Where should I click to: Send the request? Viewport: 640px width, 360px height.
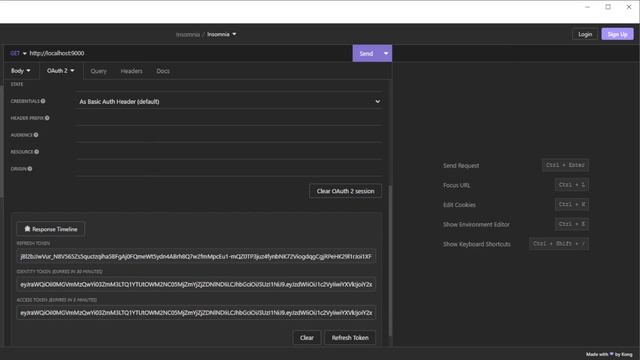click(366, 53)
